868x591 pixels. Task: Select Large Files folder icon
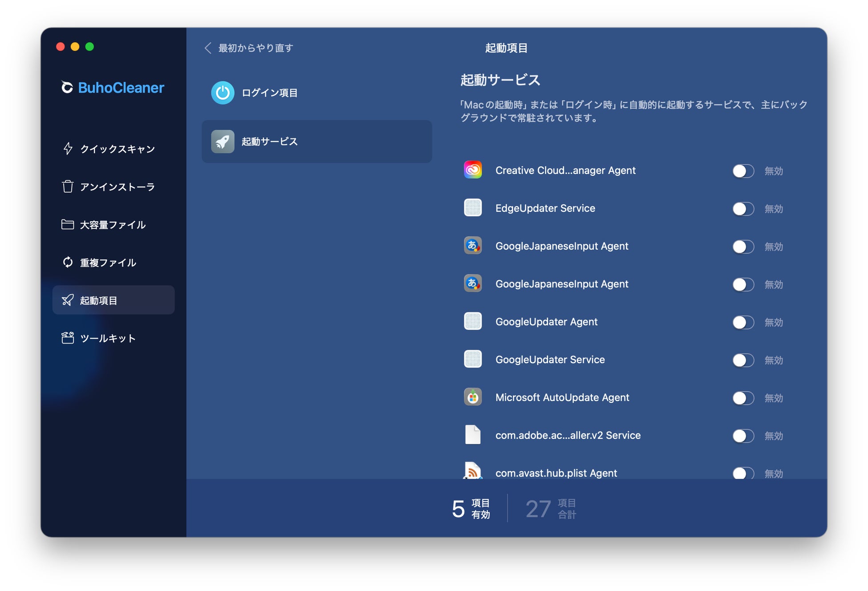pyautogui.click(x=68, y=224)
